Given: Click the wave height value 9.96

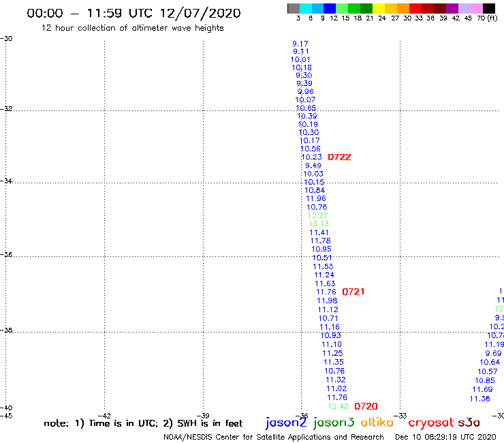Looking at the screenshot, I should pyautogui.click(x=305, y=91).
